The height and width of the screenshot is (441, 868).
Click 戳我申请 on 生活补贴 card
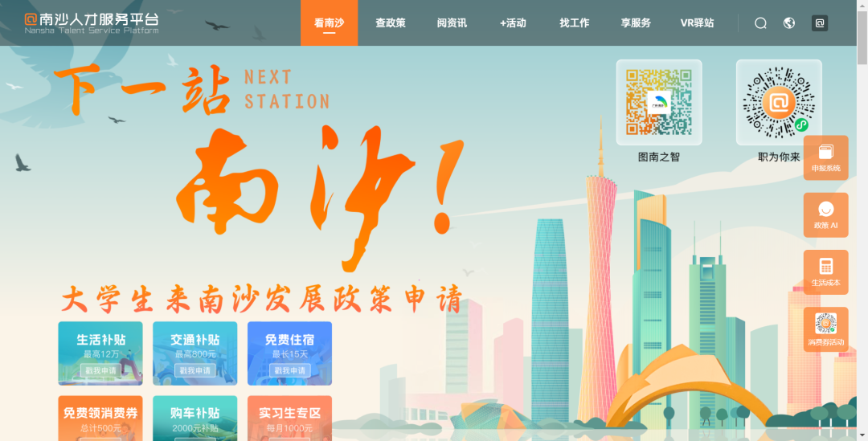tap(100, 371)
